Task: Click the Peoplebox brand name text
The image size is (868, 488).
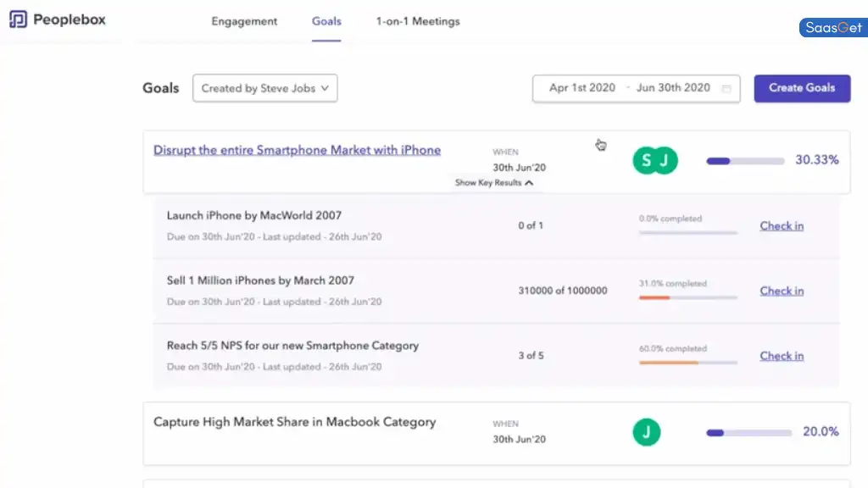Action: pyautogui.click(x=70, y=20)
